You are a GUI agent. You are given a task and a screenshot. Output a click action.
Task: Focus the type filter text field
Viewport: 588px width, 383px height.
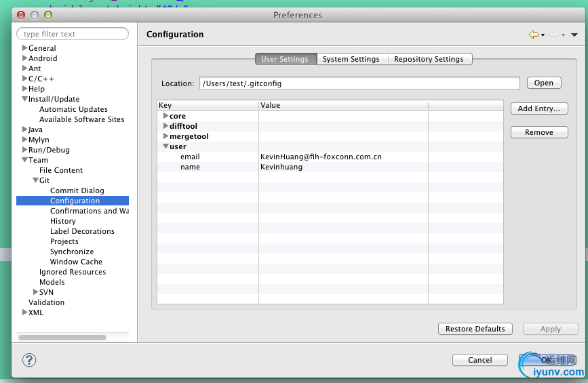[x=73, y=34]
